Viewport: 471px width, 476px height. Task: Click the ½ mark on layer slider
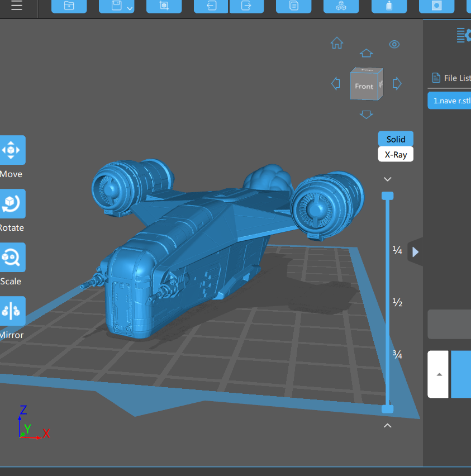click(x=397, y=303)
